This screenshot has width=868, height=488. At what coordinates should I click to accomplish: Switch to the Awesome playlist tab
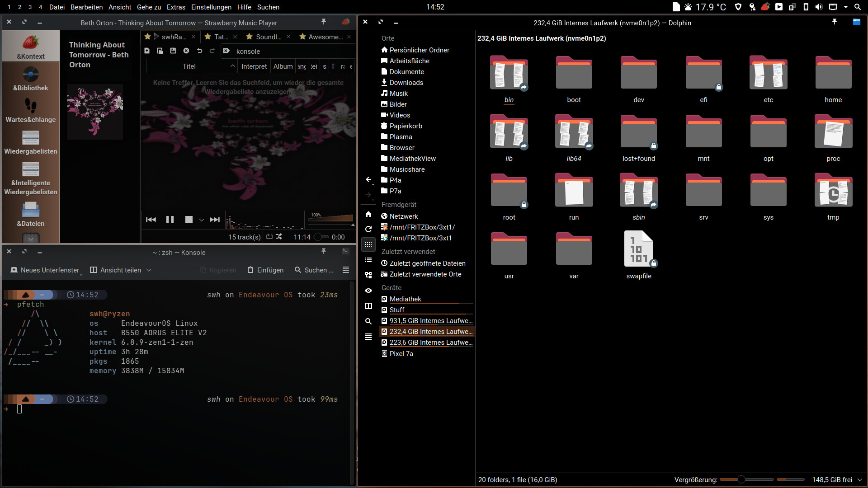(325, 37)
